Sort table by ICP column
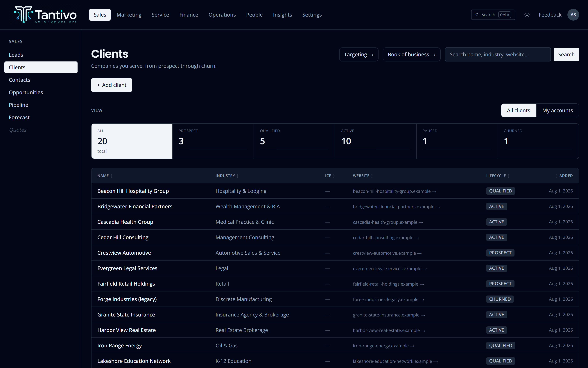Screen dimensions: 588x368 point(330,176)
